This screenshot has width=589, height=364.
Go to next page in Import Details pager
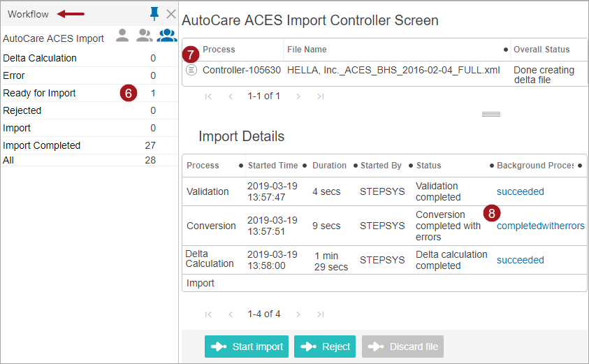point(298,314)
